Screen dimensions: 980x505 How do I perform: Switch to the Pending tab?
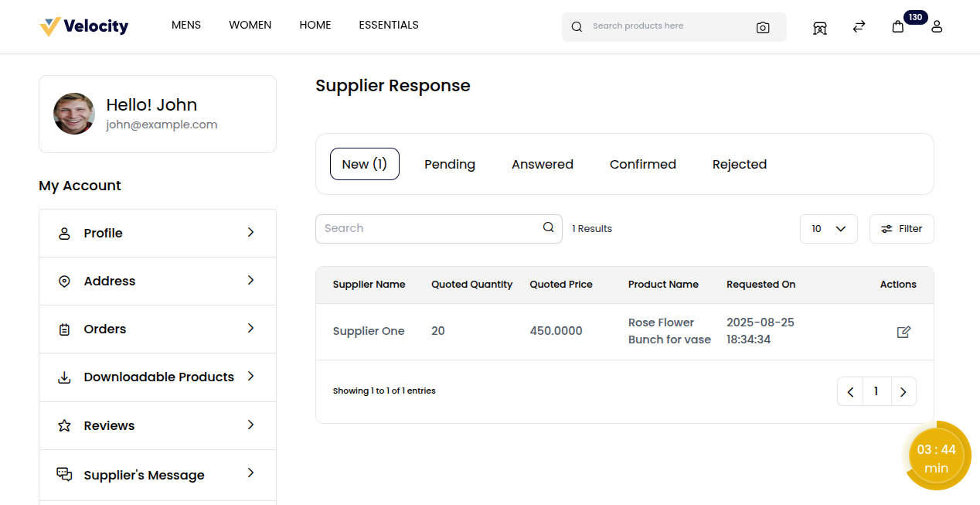449,164
